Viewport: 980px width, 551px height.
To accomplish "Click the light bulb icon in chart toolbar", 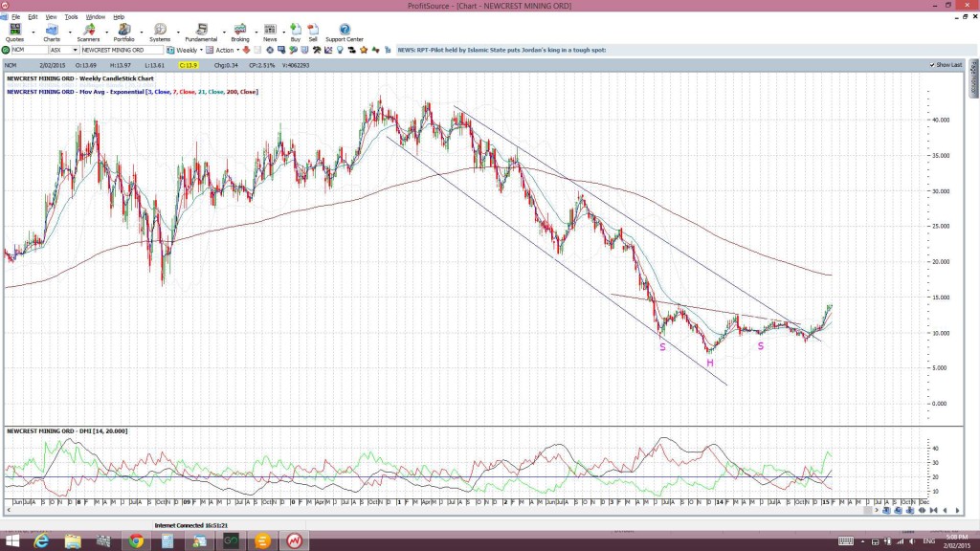I will point(340,50).
